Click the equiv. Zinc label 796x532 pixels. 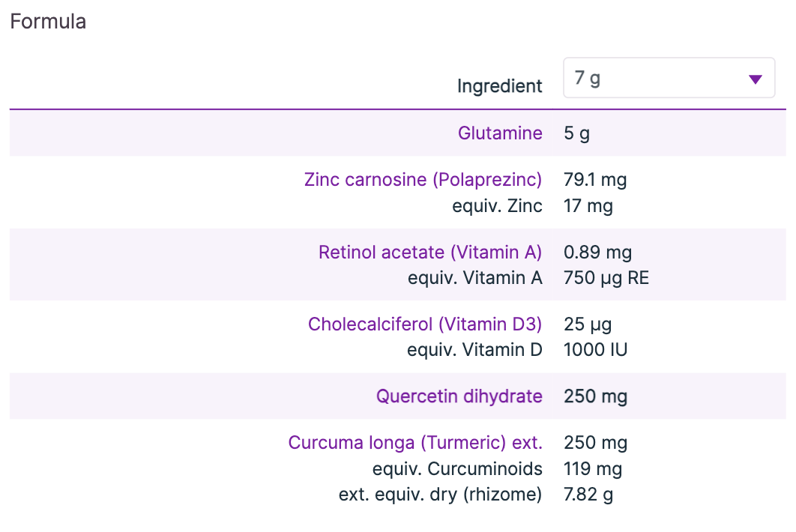[497, 206]
